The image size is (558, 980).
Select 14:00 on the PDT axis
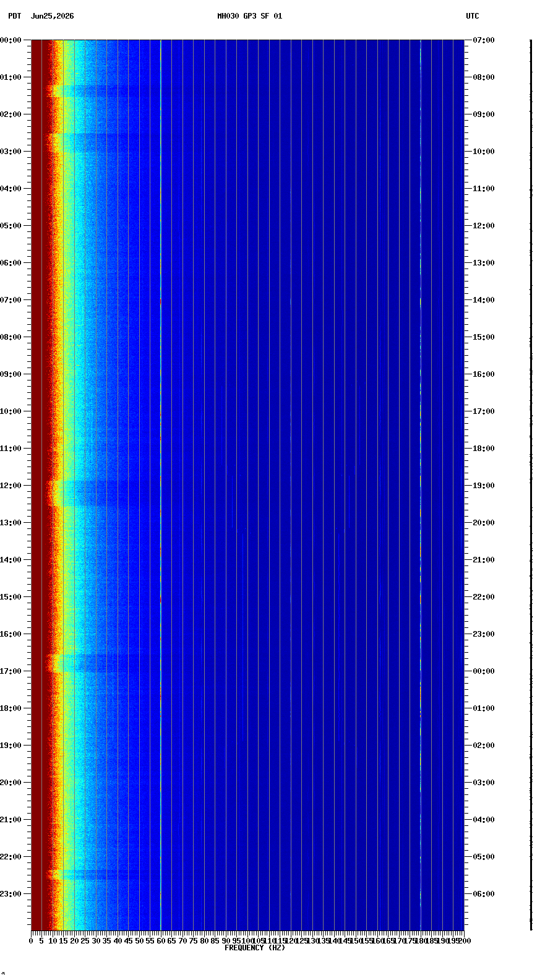(11, 560)
